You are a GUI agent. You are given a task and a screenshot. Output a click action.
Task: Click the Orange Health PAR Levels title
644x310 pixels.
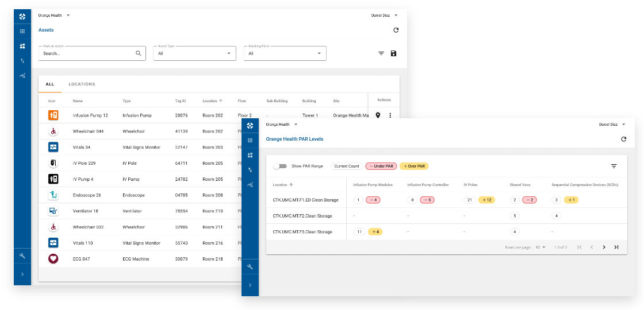coord(294,139)
